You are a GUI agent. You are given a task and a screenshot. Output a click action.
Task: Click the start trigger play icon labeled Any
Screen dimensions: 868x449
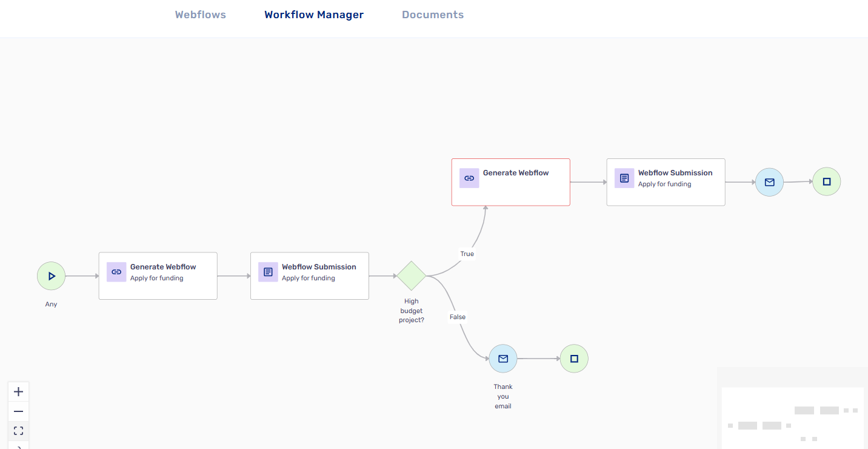pyautogui.click(x=51, y=276)
